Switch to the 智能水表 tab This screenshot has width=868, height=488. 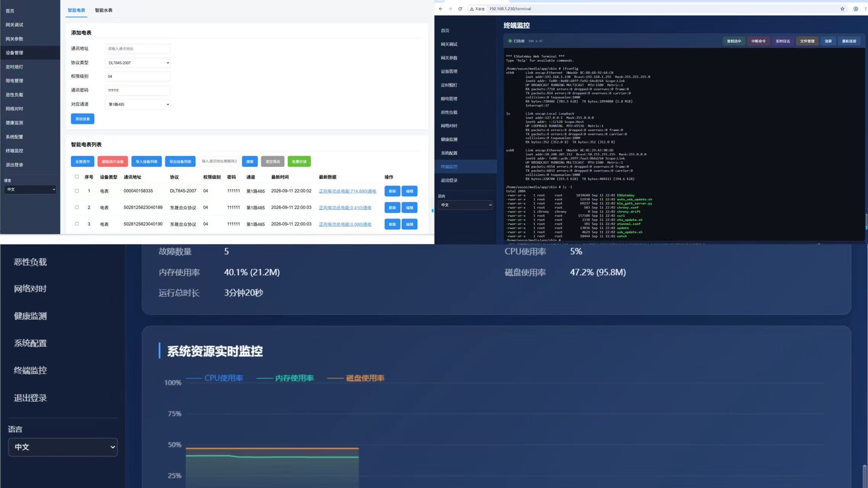click(x=103, y=10)
